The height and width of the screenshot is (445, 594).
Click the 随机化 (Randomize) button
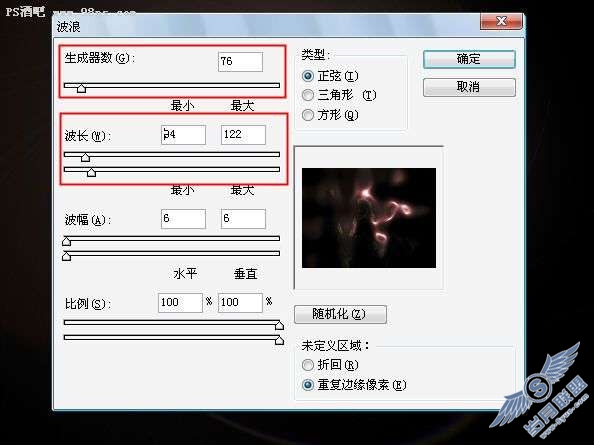click(x=340, y=314)
